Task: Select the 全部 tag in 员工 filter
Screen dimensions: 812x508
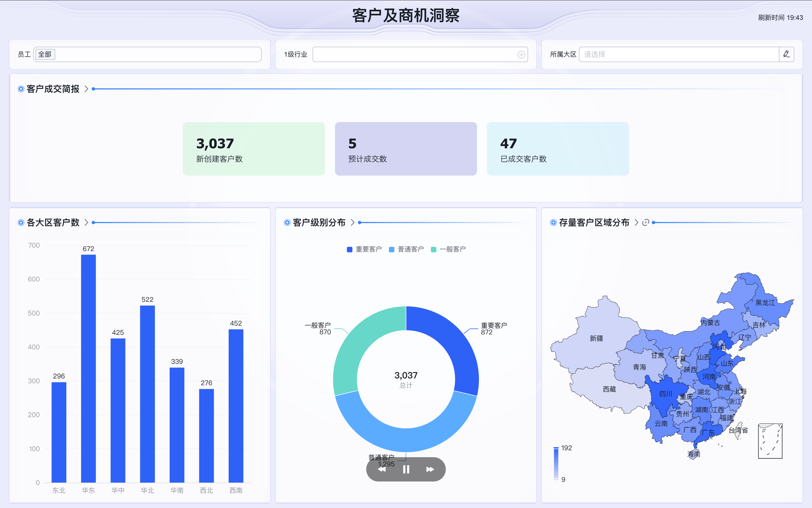Action: (x=45, y=54)
